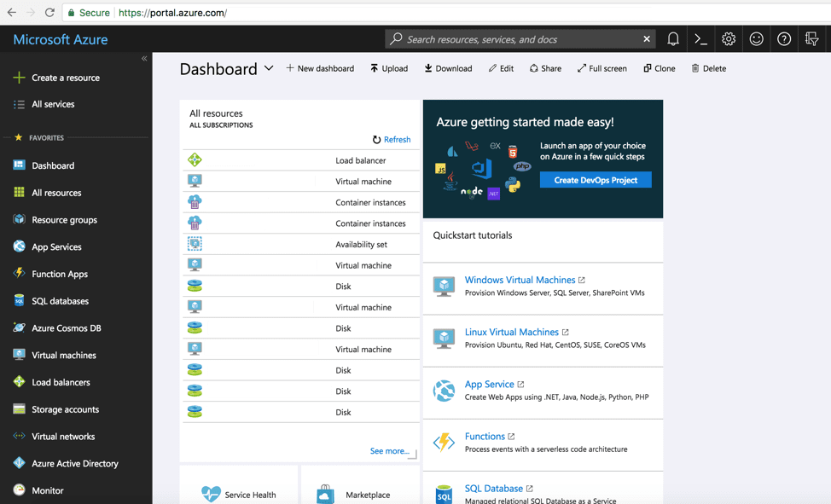This screenshot has height=504, width=831.
Task: Click Share dashboard button
Action: [545, 68]
